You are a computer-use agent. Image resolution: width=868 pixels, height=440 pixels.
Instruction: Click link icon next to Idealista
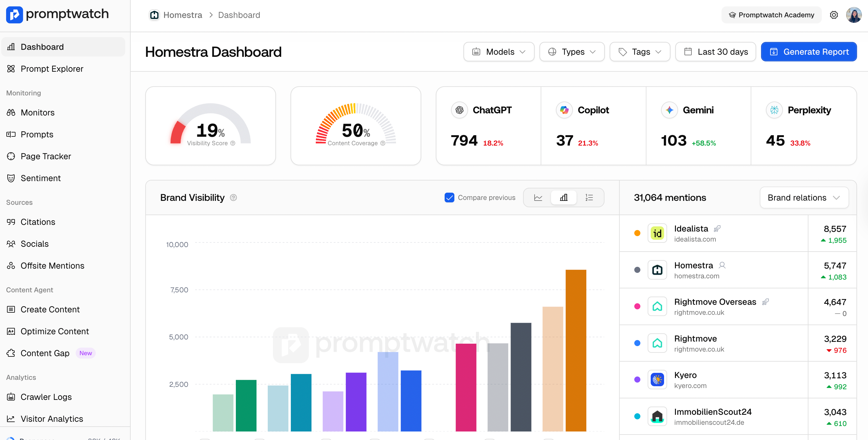tap(717, 229)
